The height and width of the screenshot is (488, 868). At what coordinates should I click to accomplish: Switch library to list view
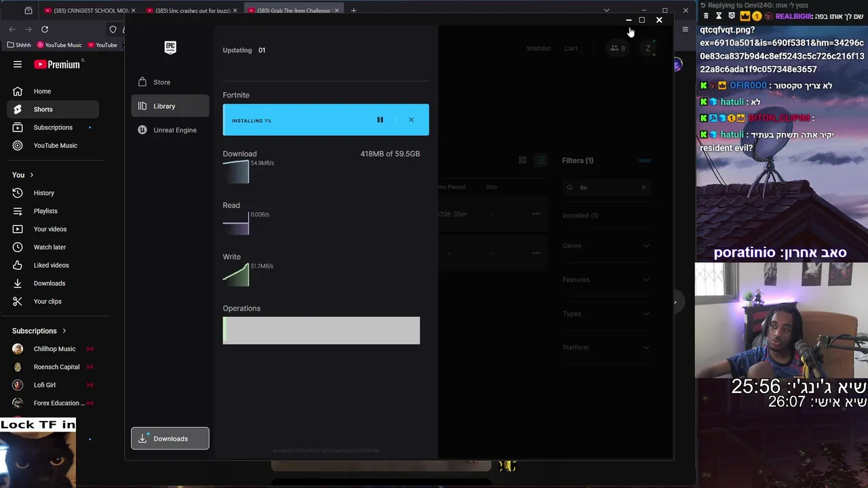540,160
